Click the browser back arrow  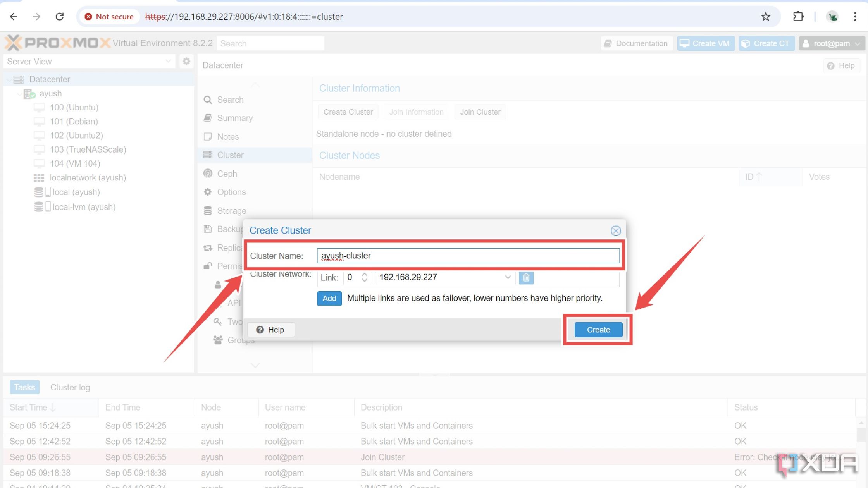click(14, 17)
